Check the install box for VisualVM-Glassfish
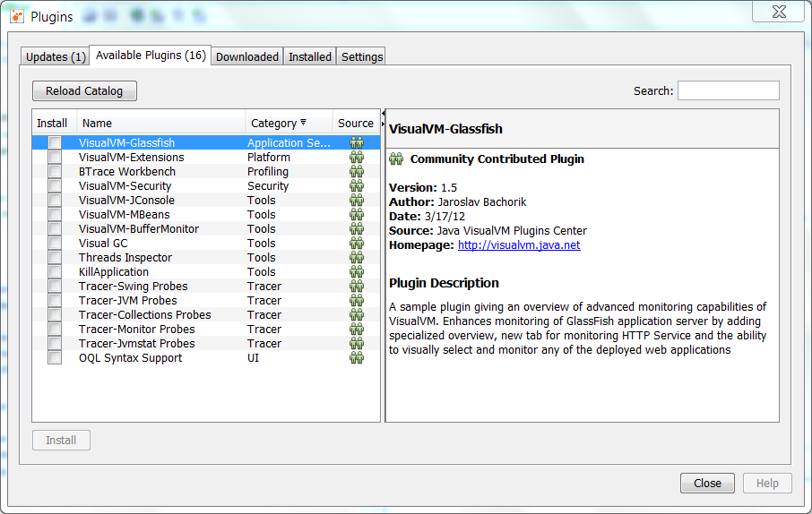The width and height of the screenshot is (812, 514). 55,143
